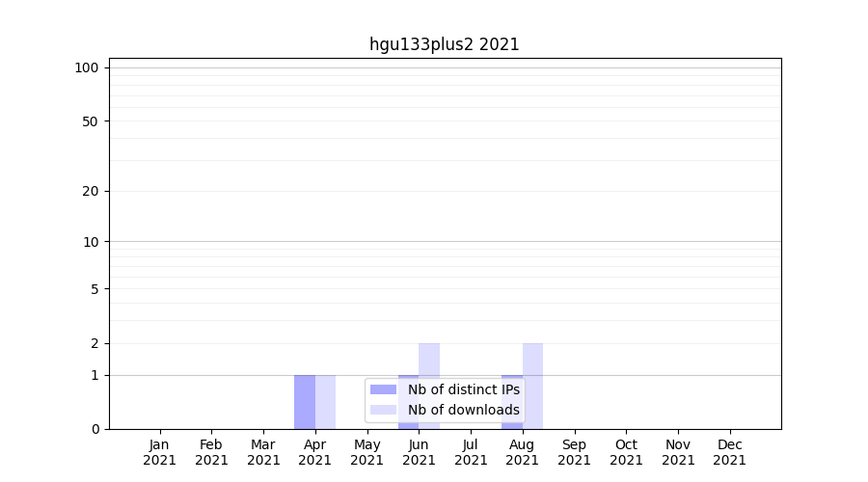Select the 0 tick label on y-axis
Viewport: 868px width, 482px height.
pyautogui.click(x=95, y=429)
